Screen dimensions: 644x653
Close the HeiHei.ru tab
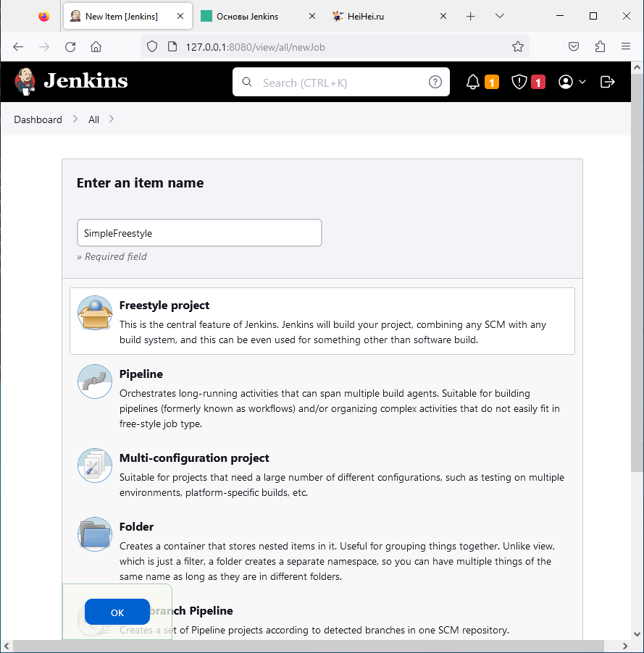pyautogui.click(x=443, y=16)
